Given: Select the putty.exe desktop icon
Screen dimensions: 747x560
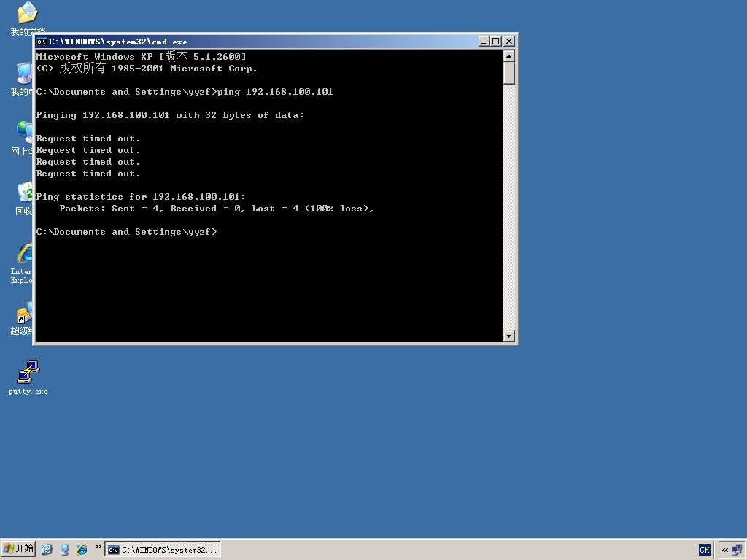Looking at the screenshot, I should coord(28,377).
